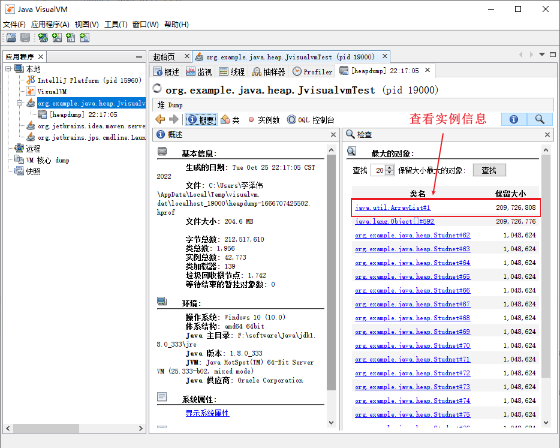Open the 工具(T) menu

[116, 24]
